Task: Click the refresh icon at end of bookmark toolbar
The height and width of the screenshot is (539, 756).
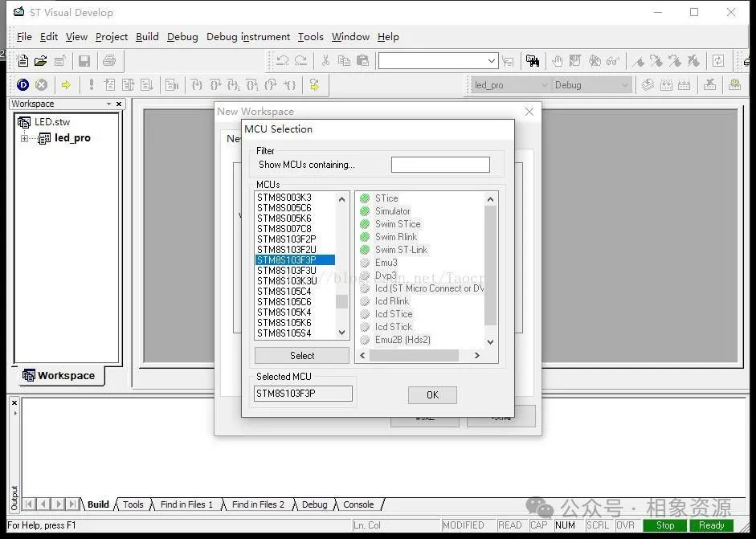Action: pos(718,61)
